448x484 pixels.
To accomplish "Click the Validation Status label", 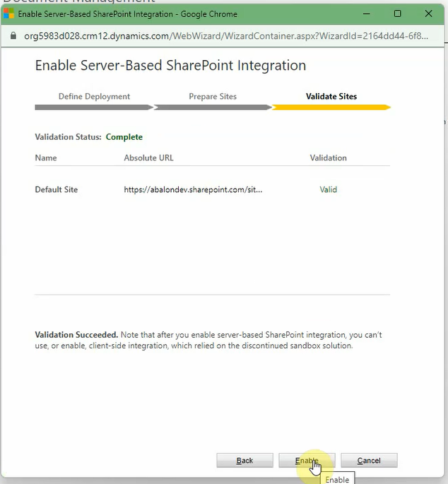I will (x=68, y=137).
